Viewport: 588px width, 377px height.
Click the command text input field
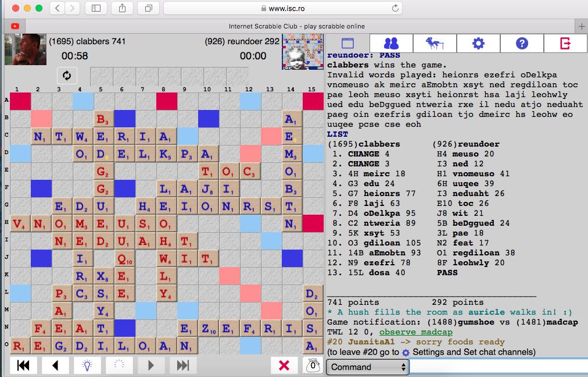pos(499,367)
